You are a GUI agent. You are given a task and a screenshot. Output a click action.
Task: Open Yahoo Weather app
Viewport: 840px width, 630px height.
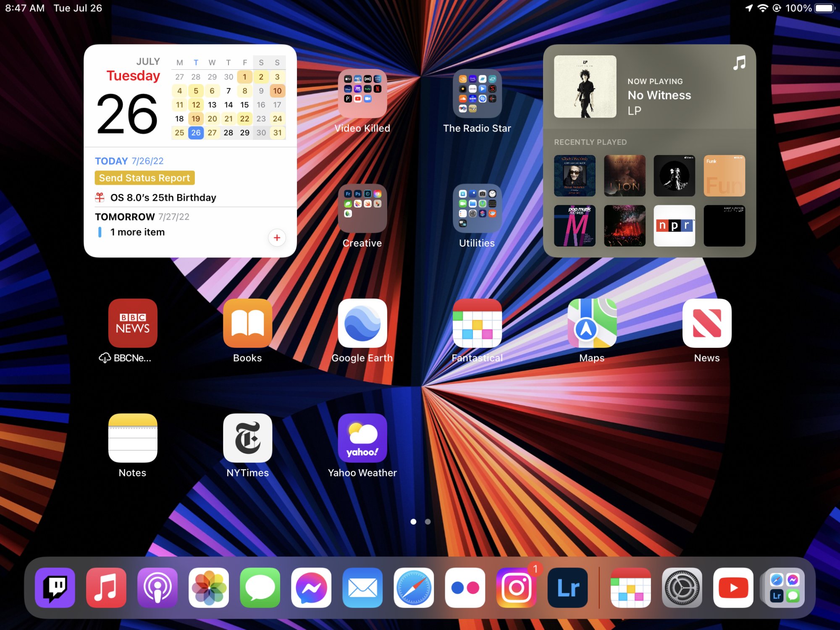(x=362, y=438)
